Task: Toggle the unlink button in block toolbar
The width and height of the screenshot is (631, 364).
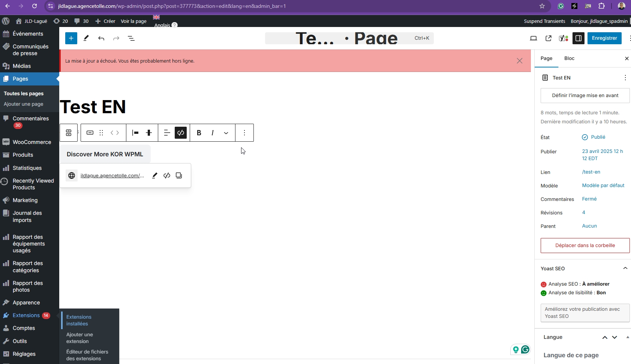Action: coord(181,133)
